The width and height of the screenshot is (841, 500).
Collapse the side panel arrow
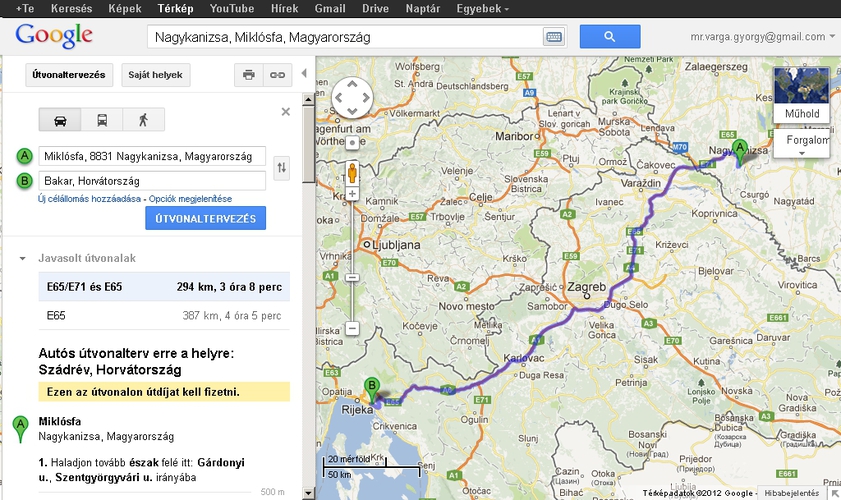tap(304, 73)
